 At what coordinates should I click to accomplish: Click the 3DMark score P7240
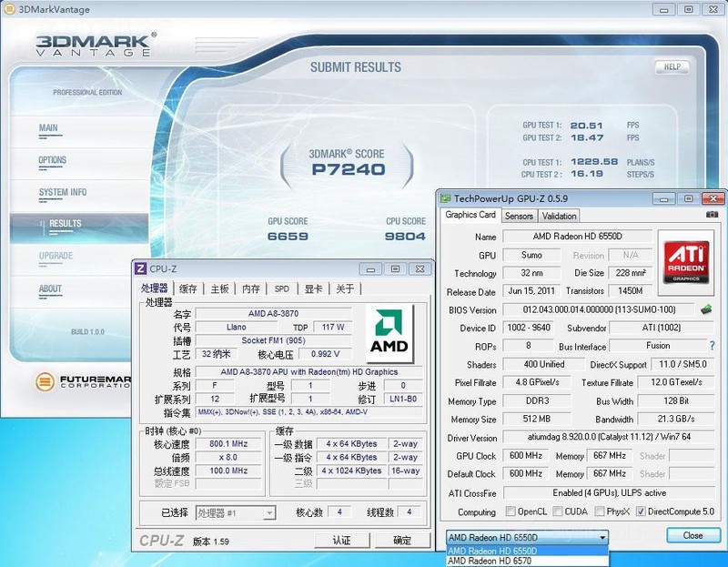pyautogui.click(x=349, y=169)
